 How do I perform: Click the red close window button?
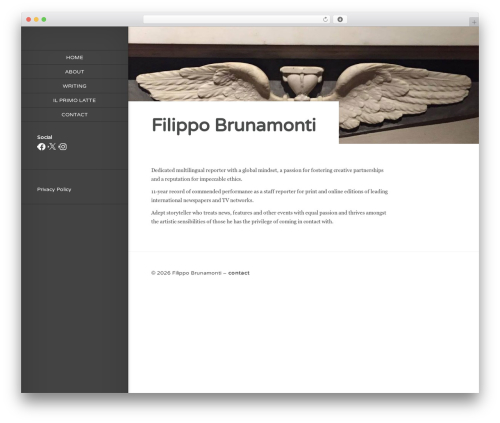coord(29,20)
